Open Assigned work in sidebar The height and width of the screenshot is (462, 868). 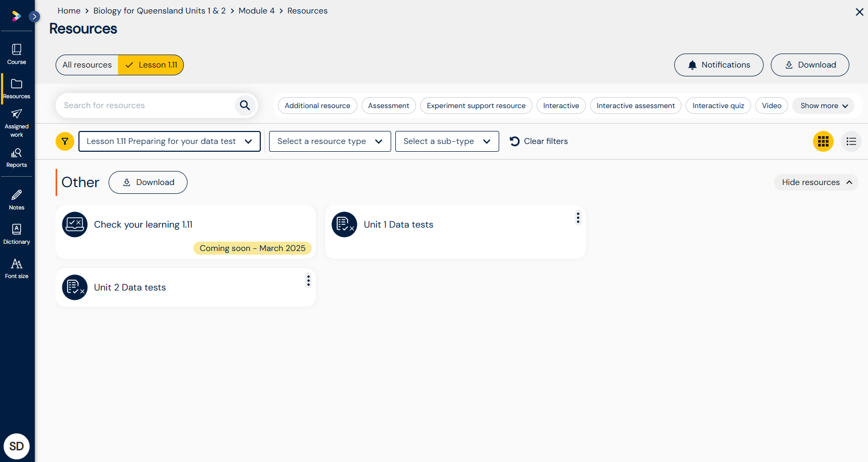click(17, 123)
